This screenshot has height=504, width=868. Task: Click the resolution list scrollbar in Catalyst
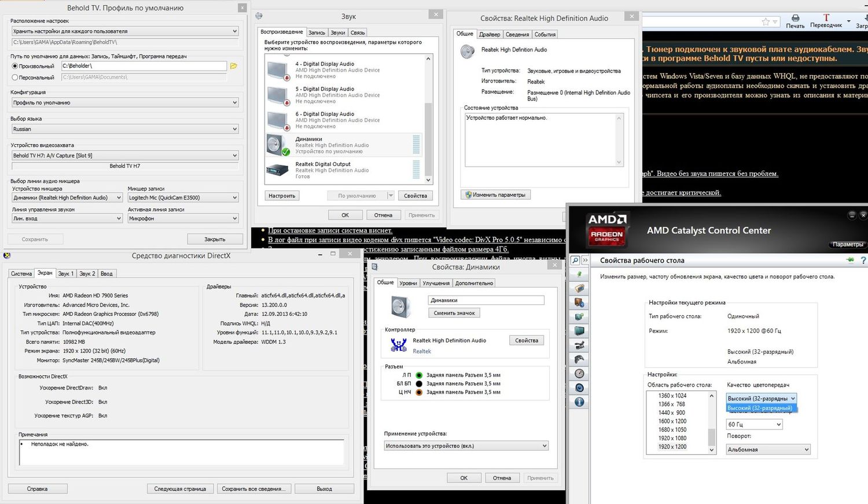[x=712, y=423]
